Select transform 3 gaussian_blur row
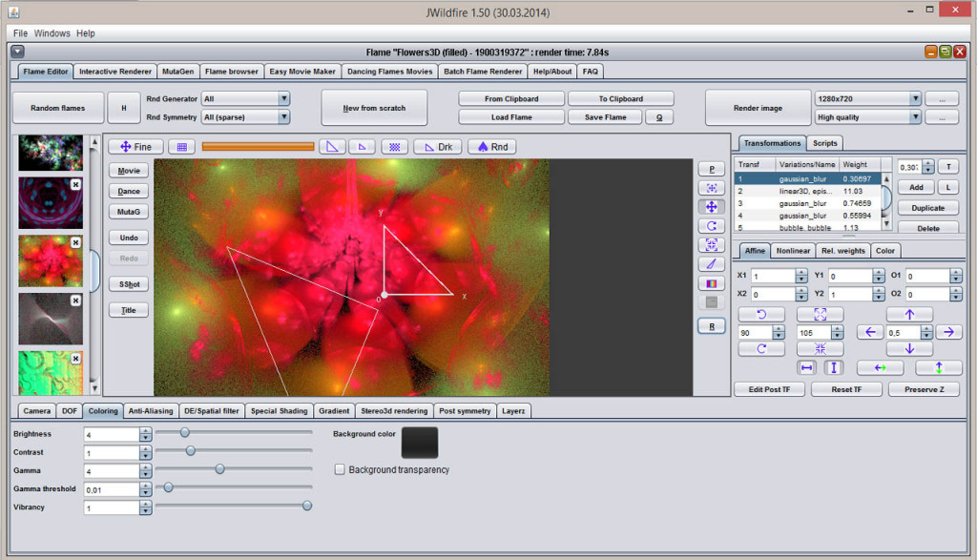Screen dimensions: 977x560 [807, 203]
